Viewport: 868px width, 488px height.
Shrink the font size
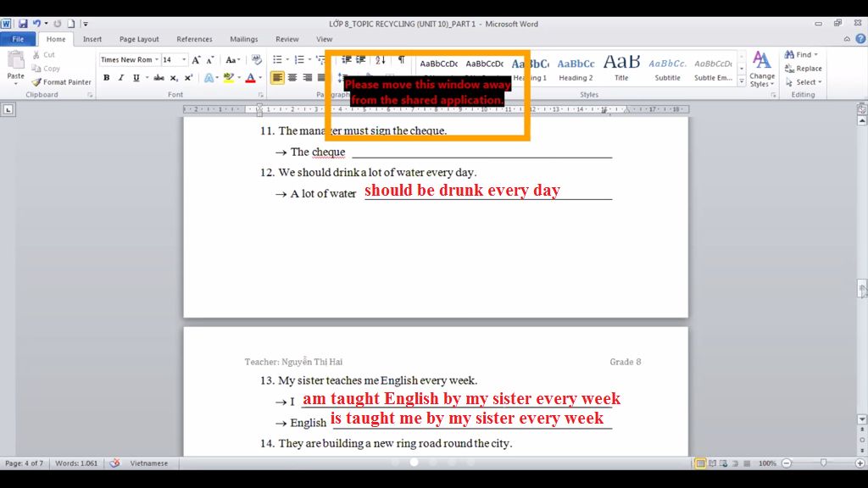pyautogui.click(x=210, y=60)
